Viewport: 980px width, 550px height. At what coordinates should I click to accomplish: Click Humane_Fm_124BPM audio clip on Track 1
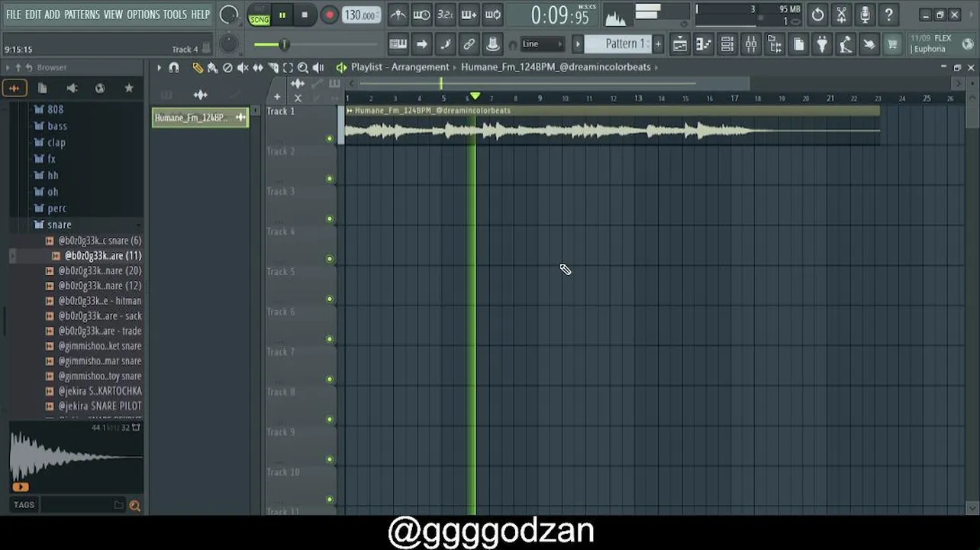612,127
